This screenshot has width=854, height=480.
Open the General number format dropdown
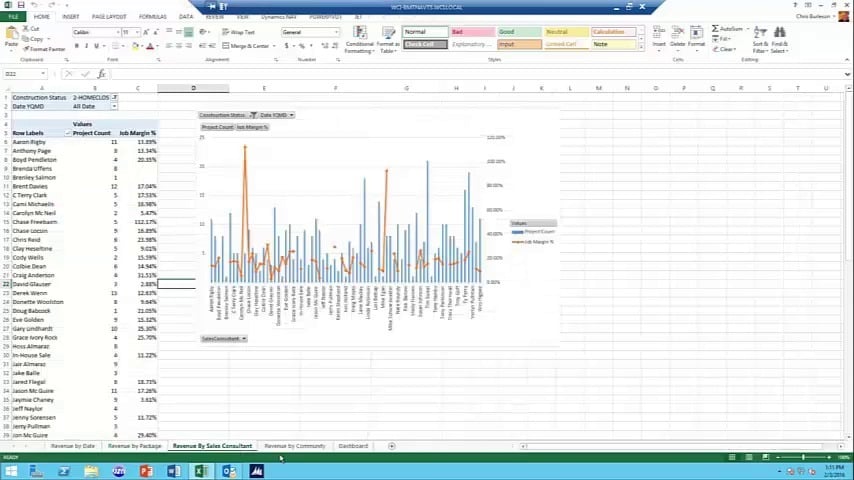pyautogui.click(x=336, y=33)
